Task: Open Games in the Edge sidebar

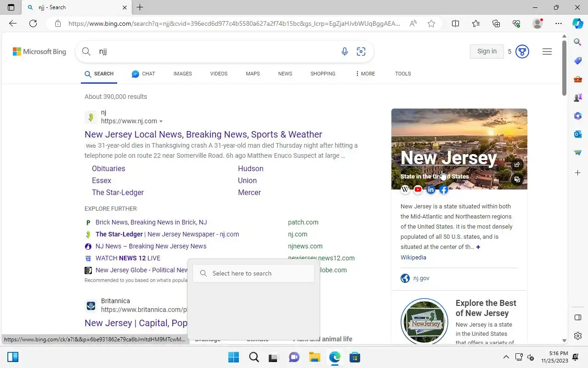Action: (578, 98)
